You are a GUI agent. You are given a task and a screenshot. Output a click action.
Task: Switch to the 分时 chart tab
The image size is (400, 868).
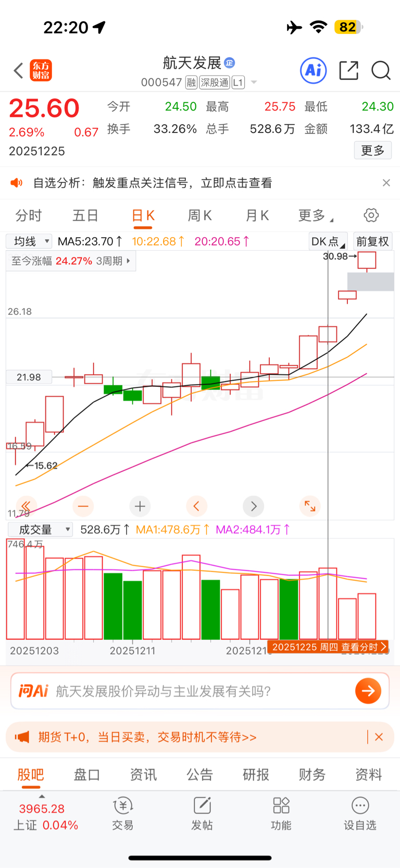tap(29, 215)
